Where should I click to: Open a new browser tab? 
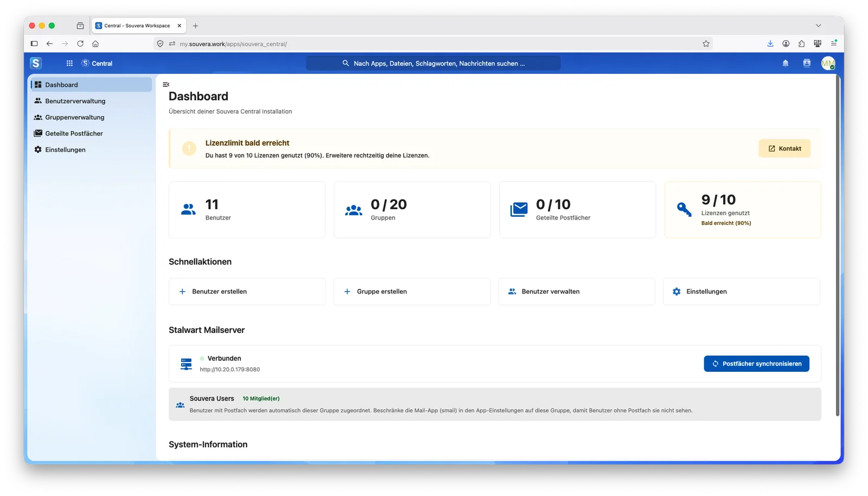195,25
